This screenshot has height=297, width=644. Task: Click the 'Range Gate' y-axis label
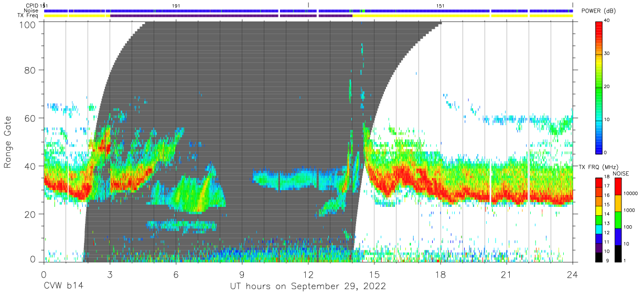[x=8, y=143]
